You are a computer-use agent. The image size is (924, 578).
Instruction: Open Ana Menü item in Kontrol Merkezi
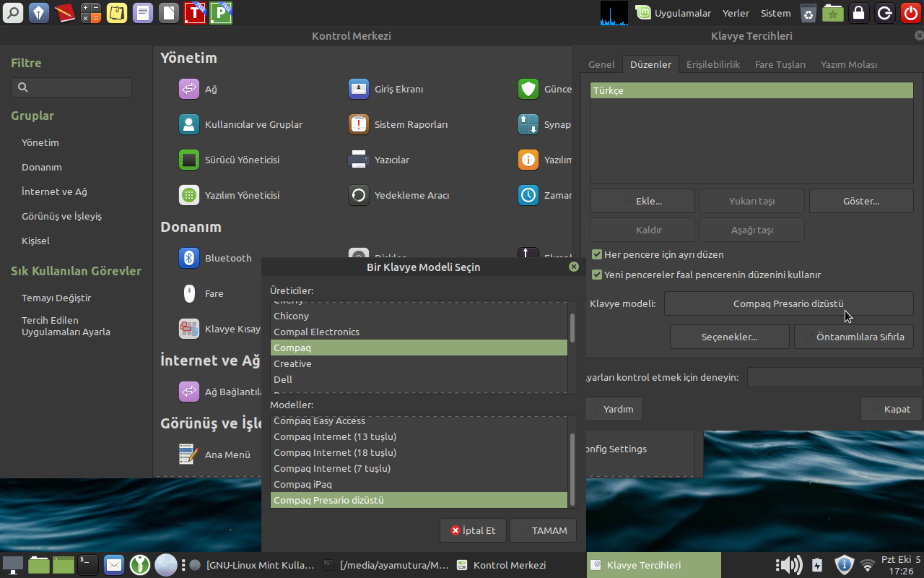214,454
